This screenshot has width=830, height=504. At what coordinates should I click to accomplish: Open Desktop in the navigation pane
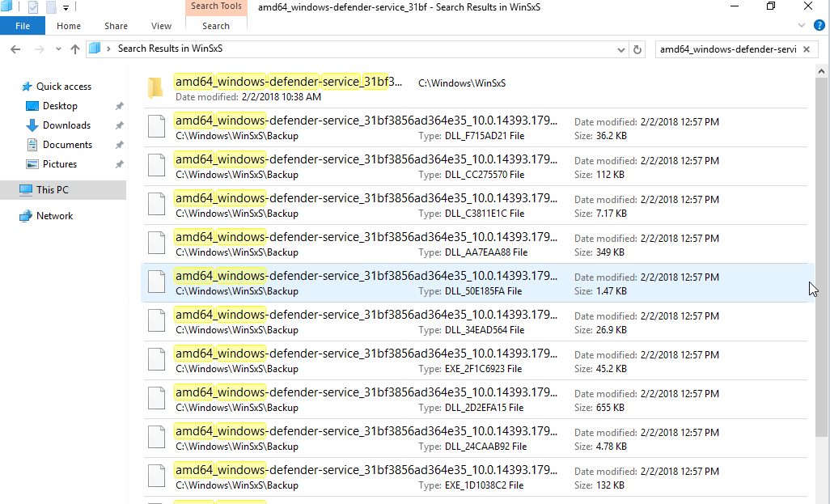(x=60, y=106)
